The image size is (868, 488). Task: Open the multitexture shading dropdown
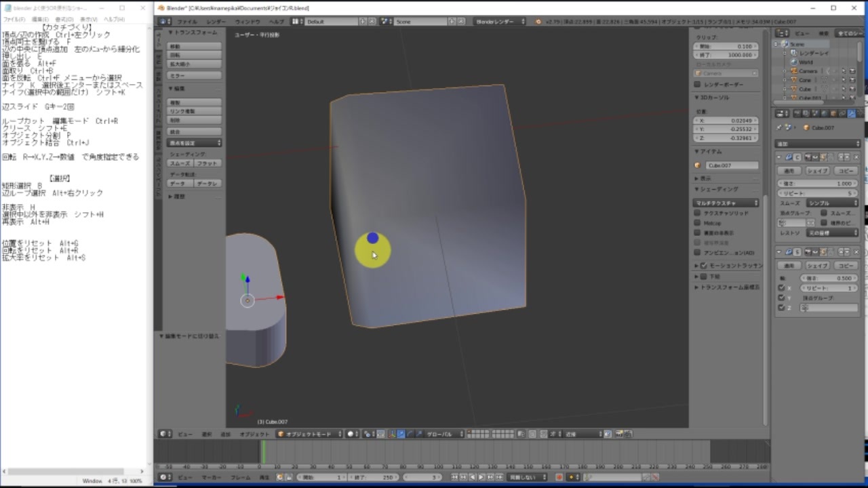[726, 203]
